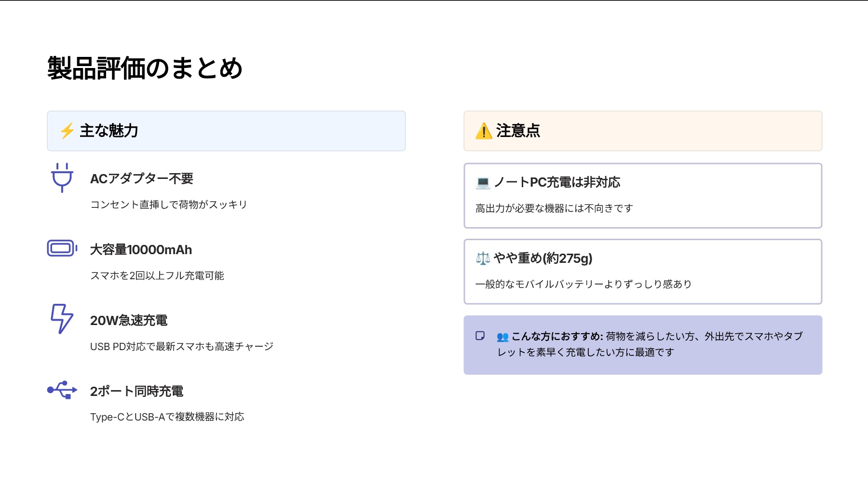The height and width of the screenshot is (489, 868).
Task: Click the balance scale icon
Action: (482, 258)
